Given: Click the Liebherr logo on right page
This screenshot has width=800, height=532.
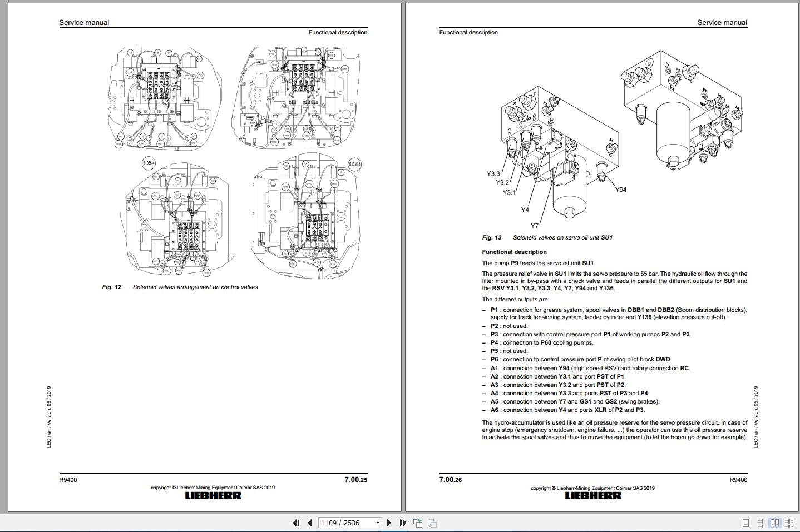Looking at the screenshot, I should (593, 495).
